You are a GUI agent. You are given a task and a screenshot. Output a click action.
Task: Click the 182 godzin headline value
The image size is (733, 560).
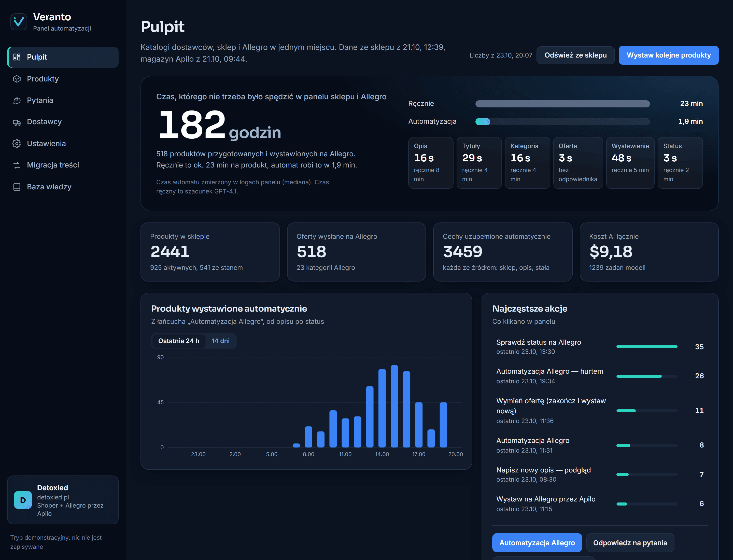tap(220, 125)
